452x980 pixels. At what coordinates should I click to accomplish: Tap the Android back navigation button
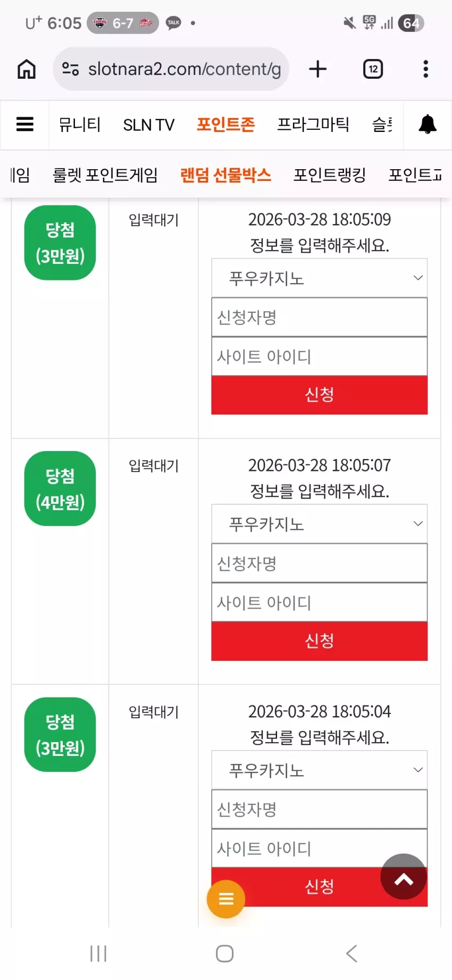[x=351, y=953]
